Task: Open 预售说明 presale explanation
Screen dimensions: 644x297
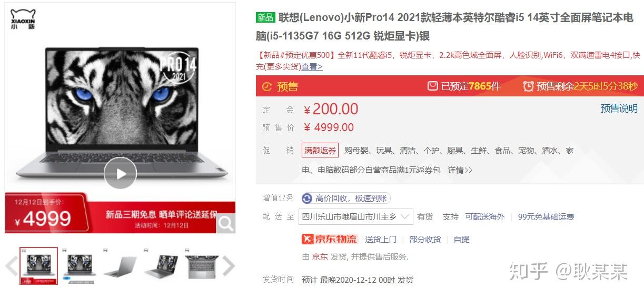Action: click(619, 108)
